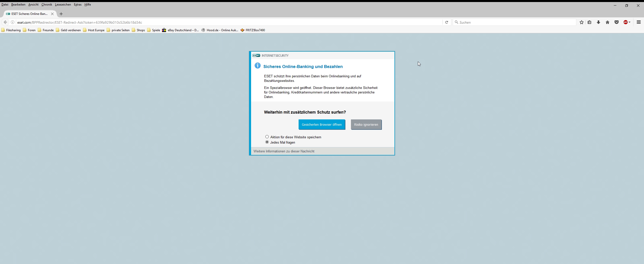The height and width of the screenshot is (264, 644).
Task: Click 'Gesicherten Browser öffnen' button
Action: pyautogui.click(x=322, y=124)
